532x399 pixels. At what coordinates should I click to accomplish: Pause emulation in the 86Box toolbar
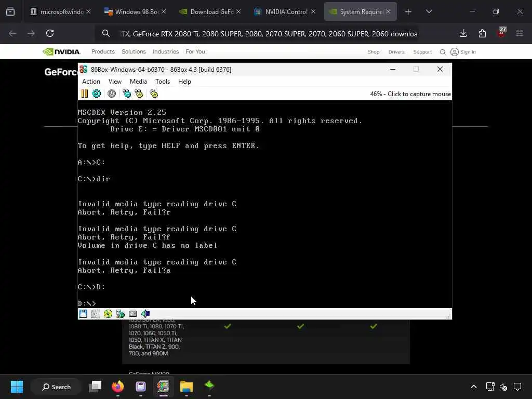click(85, 94)
